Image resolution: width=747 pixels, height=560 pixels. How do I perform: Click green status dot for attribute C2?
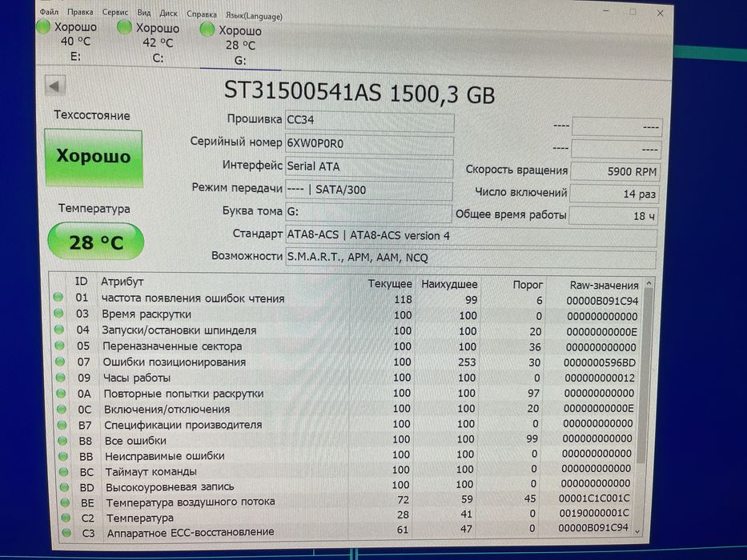pos(66,517)
